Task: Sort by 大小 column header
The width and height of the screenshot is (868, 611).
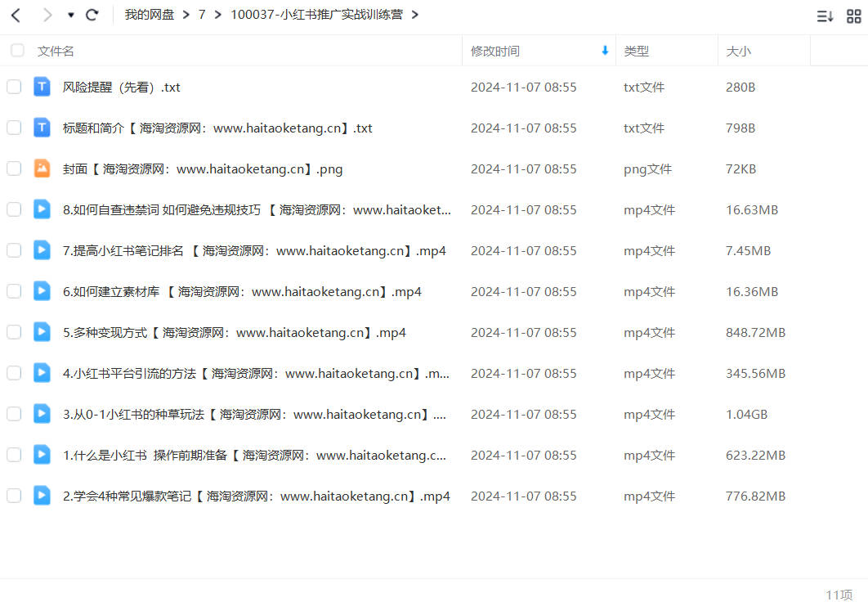Action: pyautogui.click(x=738, y=51)
